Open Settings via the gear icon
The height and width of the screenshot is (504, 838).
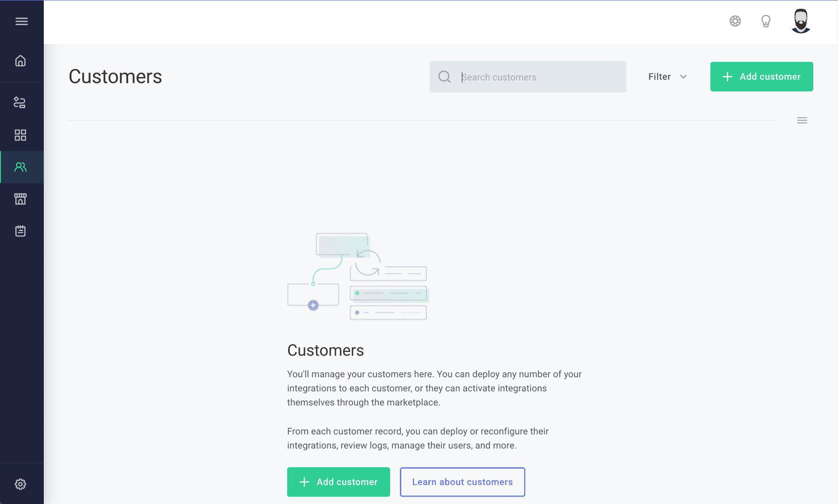coord(21,484)
